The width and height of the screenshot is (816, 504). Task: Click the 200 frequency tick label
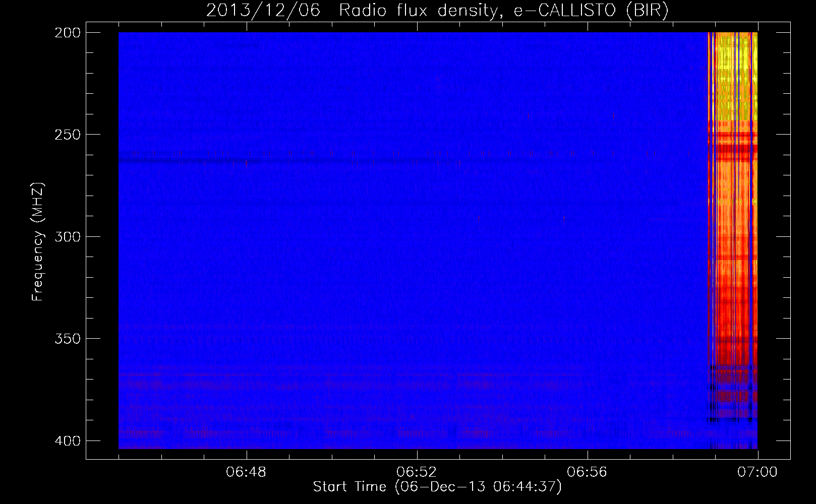click(x=67, y=33)
